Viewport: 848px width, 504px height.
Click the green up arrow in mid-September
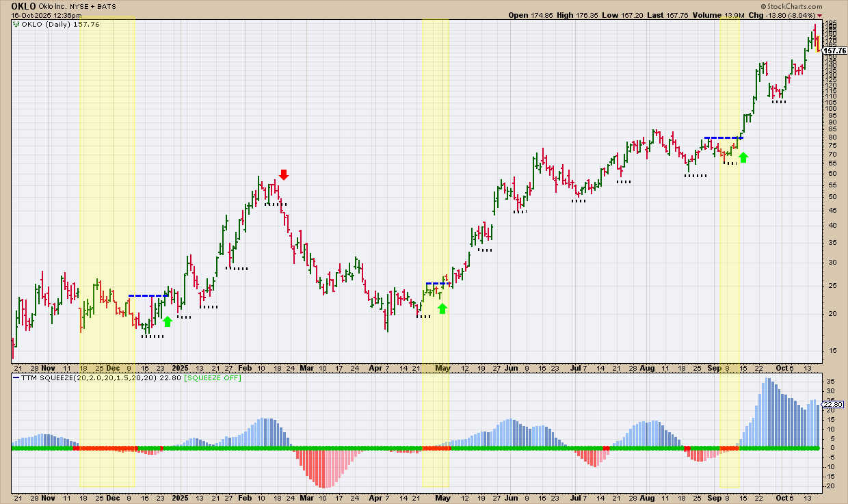[744, 157]
